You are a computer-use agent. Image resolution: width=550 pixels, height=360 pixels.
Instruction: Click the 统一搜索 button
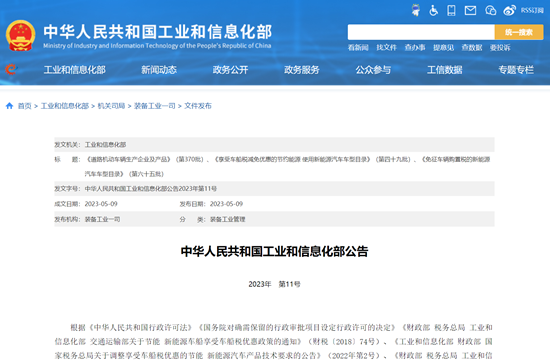click(519, 32)
